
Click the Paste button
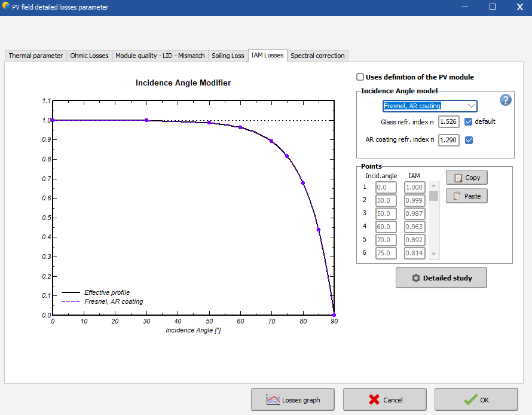tap(466, 196)
